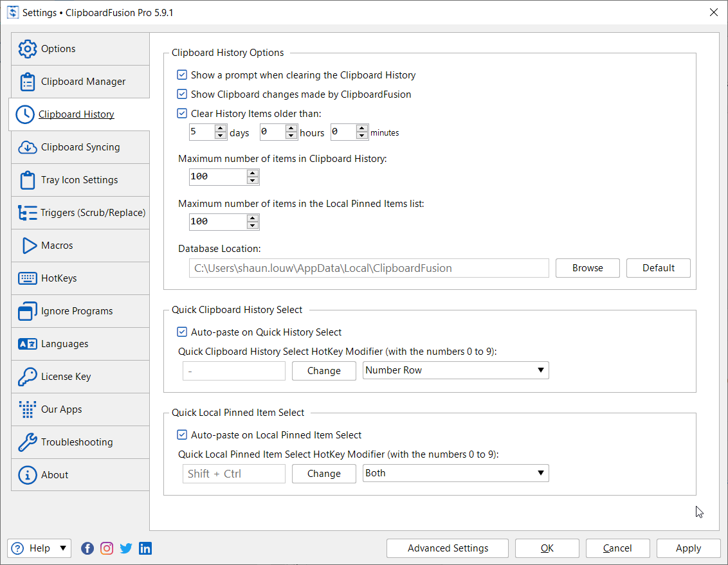
Task: Open the Instagram icon link
Action: click(107, 548)
